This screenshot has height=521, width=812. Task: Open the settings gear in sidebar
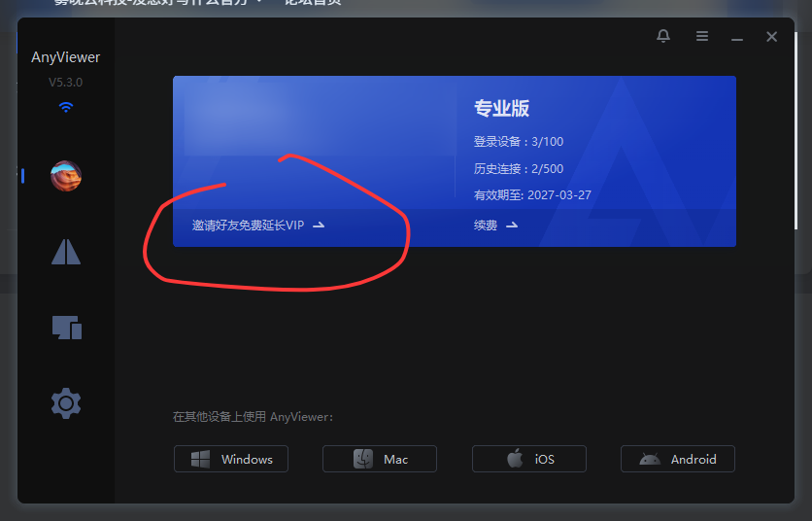(66, 402)
